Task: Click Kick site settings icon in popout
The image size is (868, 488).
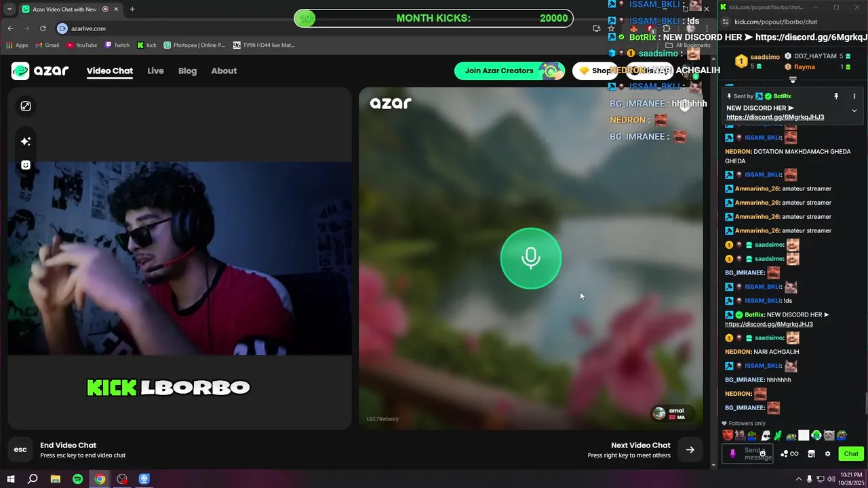Action: [725, 22]
